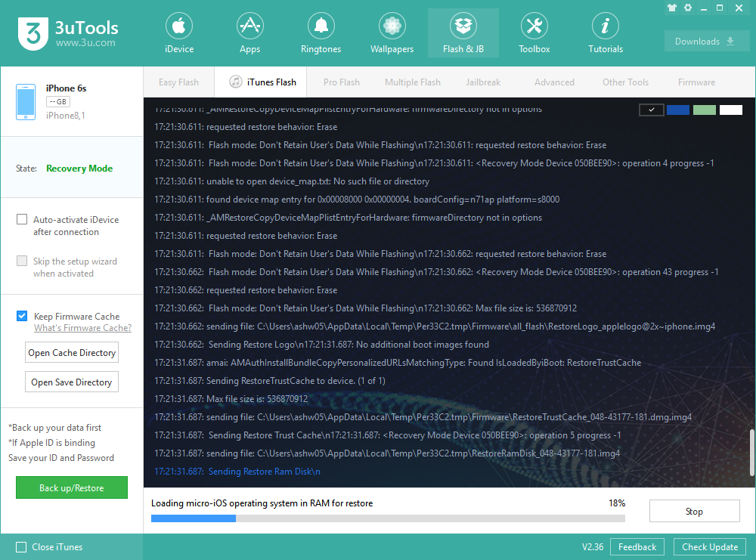Click the 'iPhone8,1' model identifier
The width and height of the screenshot is (756, 560).
tap(66, 116)
